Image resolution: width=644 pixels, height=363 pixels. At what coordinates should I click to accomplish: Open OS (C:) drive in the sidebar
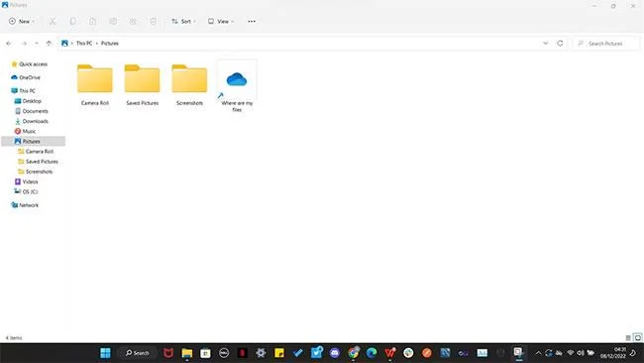click(26, 191)
